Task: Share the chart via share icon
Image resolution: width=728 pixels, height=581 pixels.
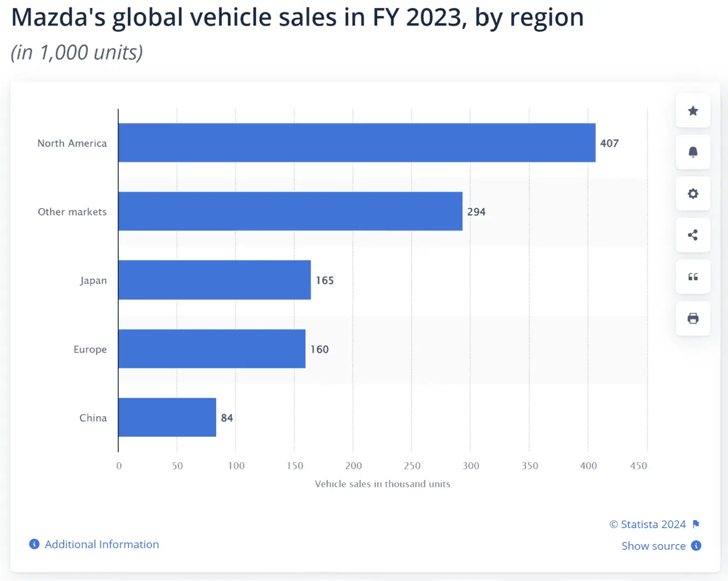Action: [x=693, y=235]
